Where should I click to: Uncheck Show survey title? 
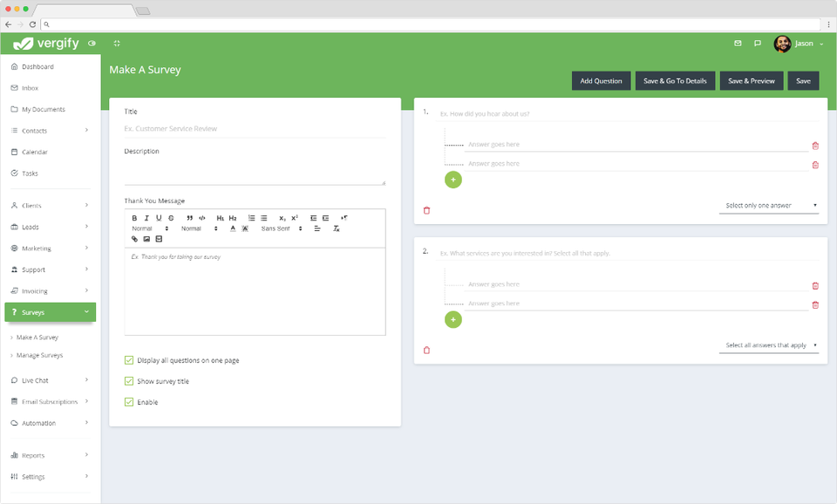129,381
